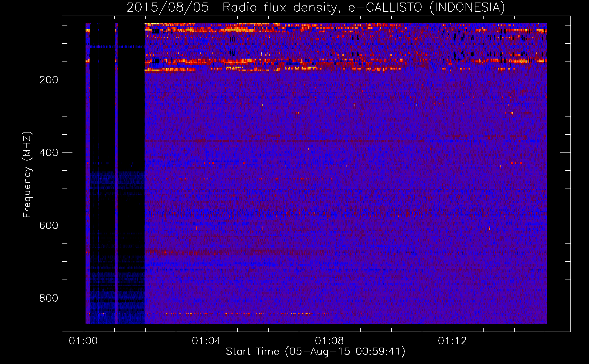This screenshot has width=589, height=364.
Task: Click the 'Frequency (MHZ)' axis label
Action: point(27,175)
